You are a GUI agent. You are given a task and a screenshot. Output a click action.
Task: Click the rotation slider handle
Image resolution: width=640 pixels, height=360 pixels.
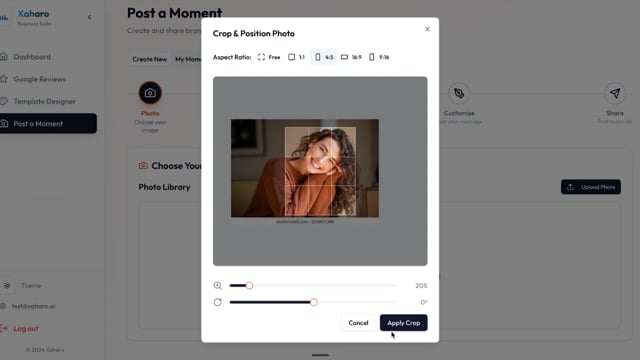[x=313, y=302]
